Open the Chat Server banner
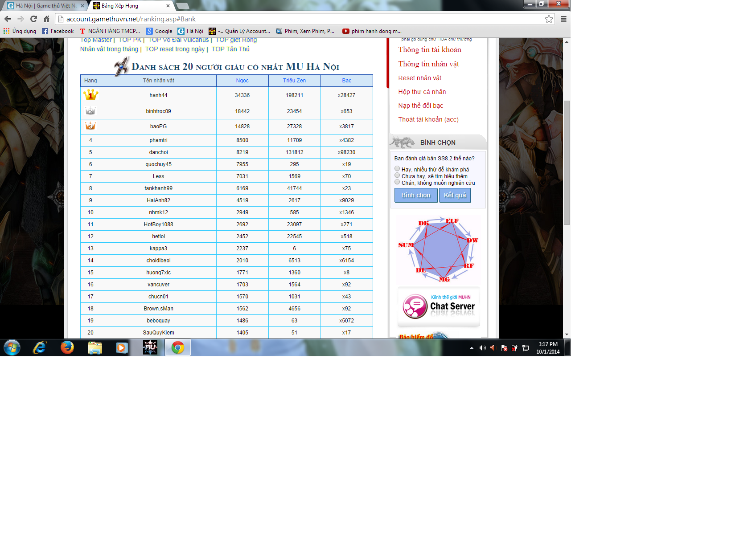Screen dimensions: 756x538 [x=439, y=306]
